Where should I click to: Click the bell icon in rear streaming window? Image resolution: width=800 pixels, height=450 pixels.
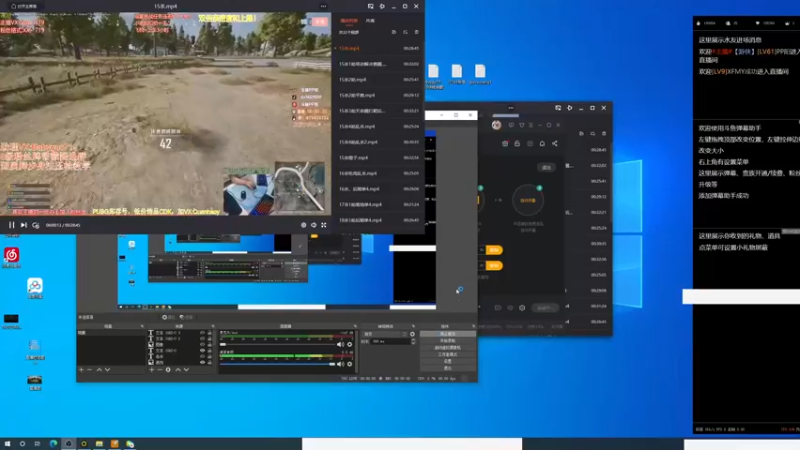pyautogui.click(x=542, y=144)
